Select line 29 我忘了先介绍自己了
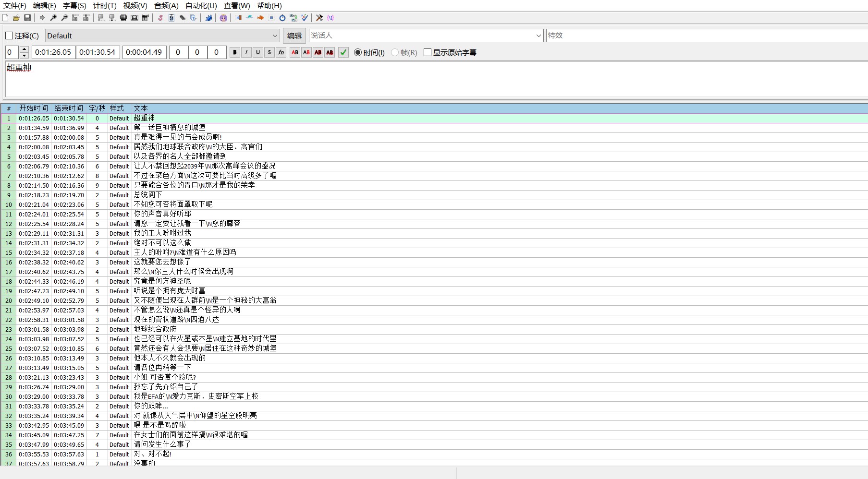The width and height of the screenshot is (868, 479). [434, 387]
